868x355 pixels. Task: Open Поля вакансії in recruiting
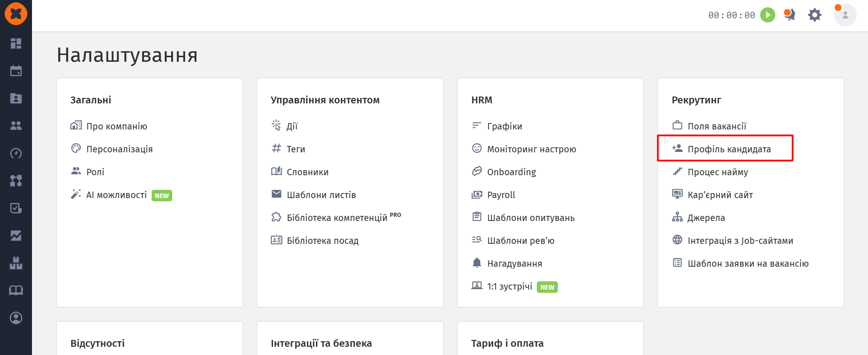point(709,126)
